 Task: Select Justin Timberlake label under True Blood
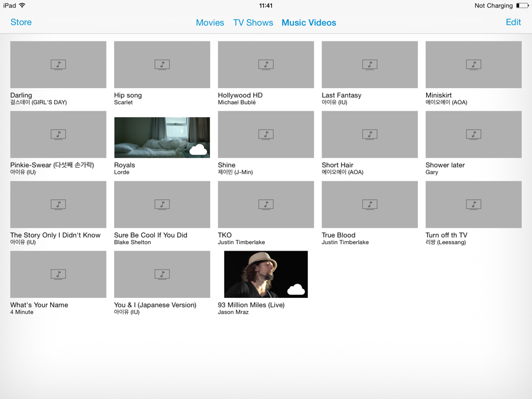(x=345, y=242)
